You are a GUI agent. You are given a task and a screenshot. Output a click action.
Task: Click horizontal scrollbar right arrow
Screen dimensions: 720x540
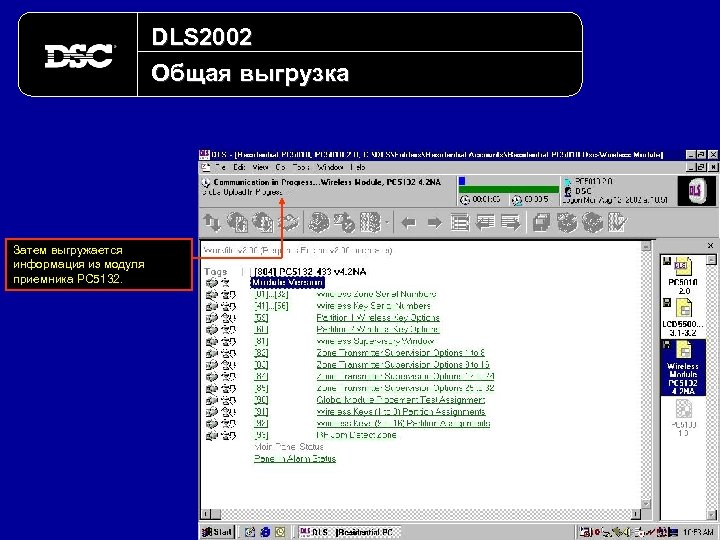click(x=636, y=514)
